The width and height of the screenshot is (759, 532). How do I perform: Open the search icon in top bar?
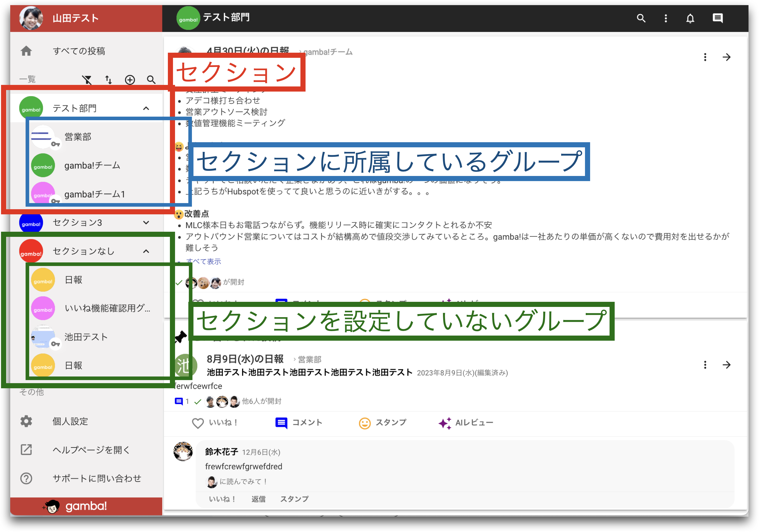(x=641, y=18)
